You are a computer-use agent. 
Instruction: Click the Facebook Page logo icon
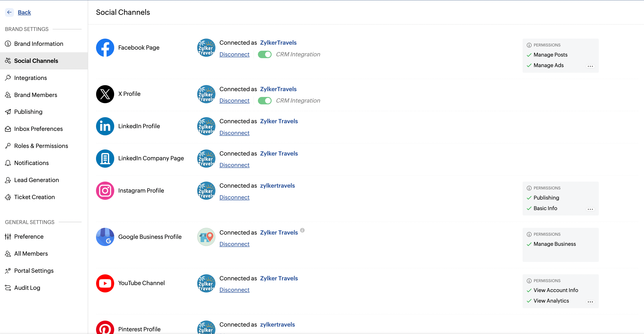tap(105, 48)
